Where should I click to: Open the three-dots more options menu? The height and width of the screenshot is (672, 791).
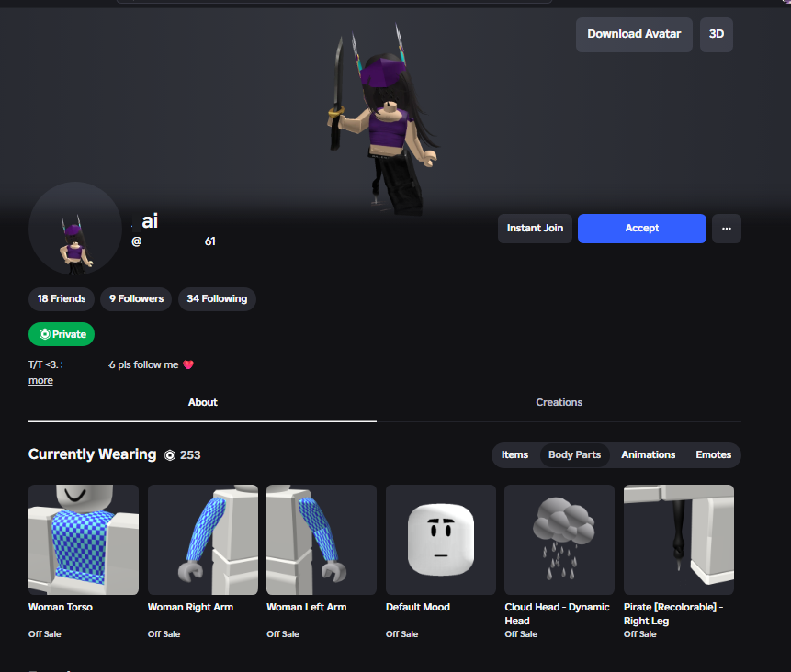(727, 229)
